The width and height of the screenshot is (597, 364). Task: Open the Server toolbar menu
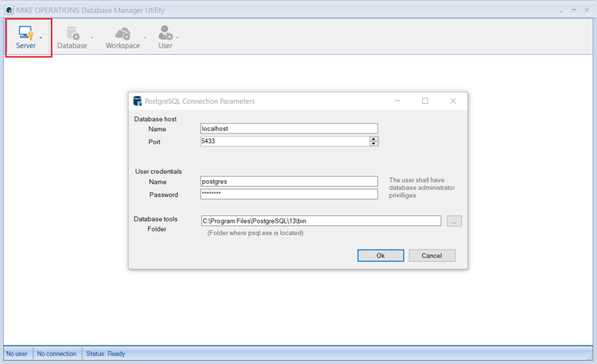coord(25,37)
